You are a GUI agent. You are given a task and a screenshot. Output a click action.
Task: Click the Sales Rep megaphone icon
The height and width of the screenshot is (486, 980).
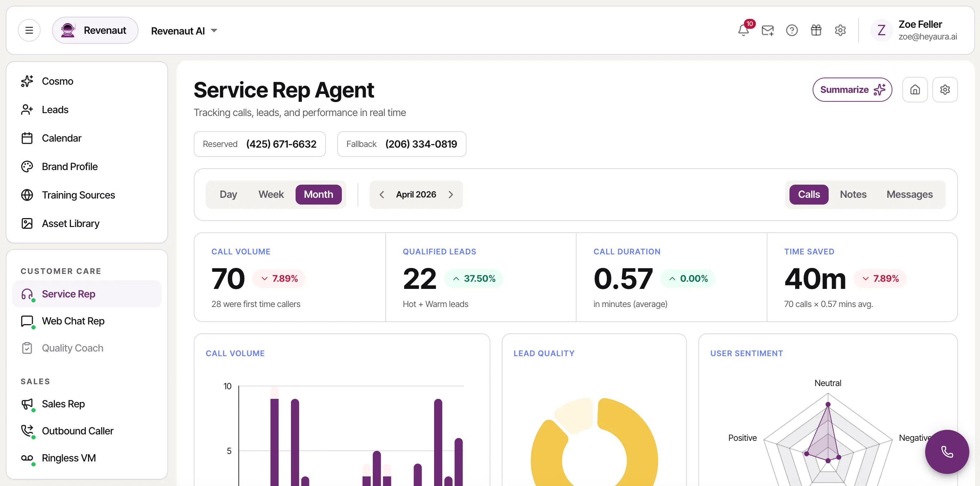point(27,403)
